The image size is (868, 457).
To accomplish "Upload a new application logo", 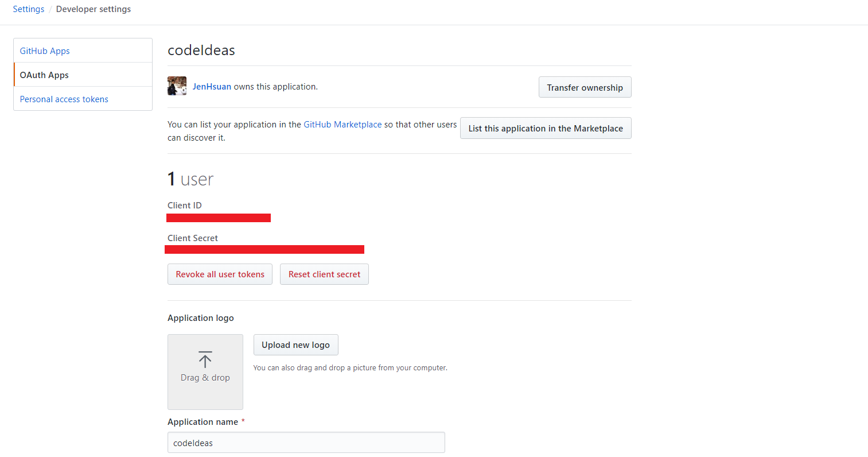I will [x=295, y=344].
